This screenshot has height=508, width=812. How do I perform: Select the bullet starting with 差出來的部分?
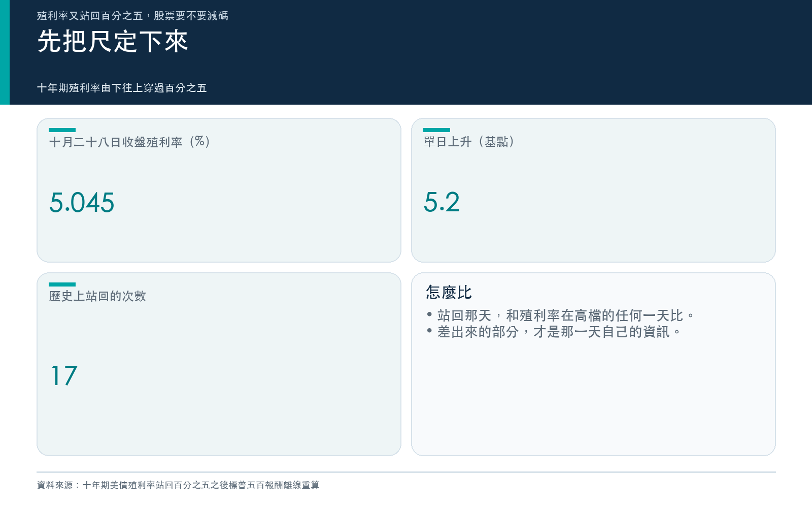coord(554,332)
